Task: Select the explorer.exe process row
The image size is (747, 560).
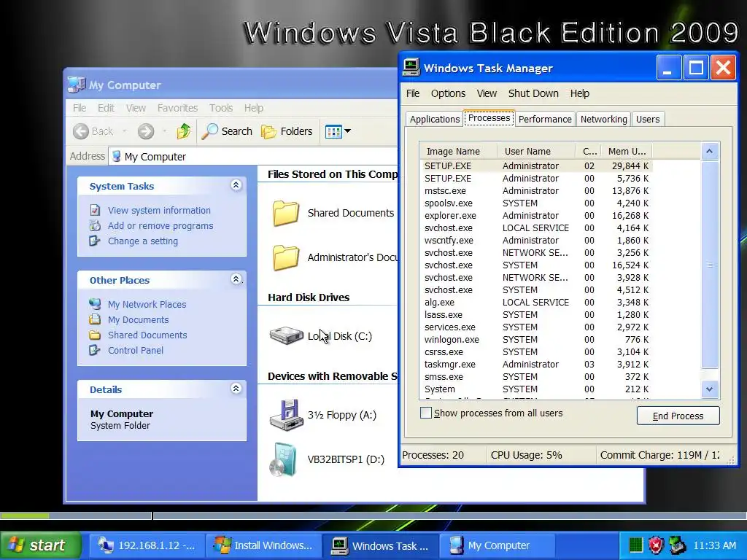Action: [536, 215]
